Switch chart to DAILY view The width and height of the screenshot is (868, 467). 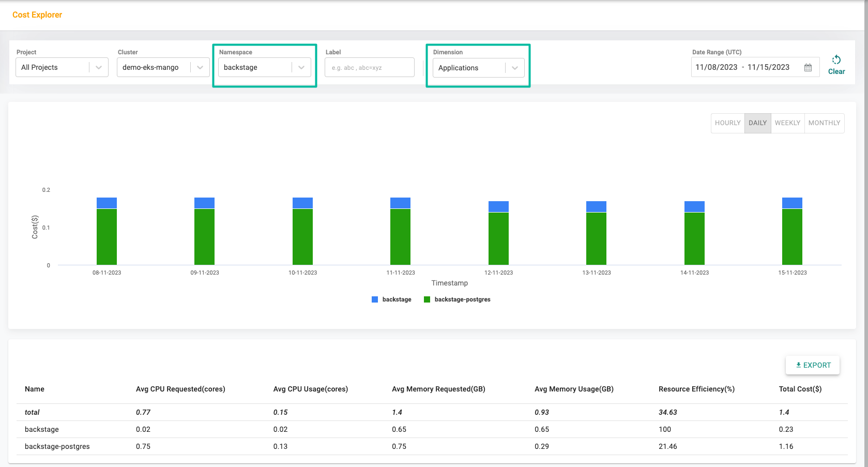pyautogui.click(x=758, y=123)
